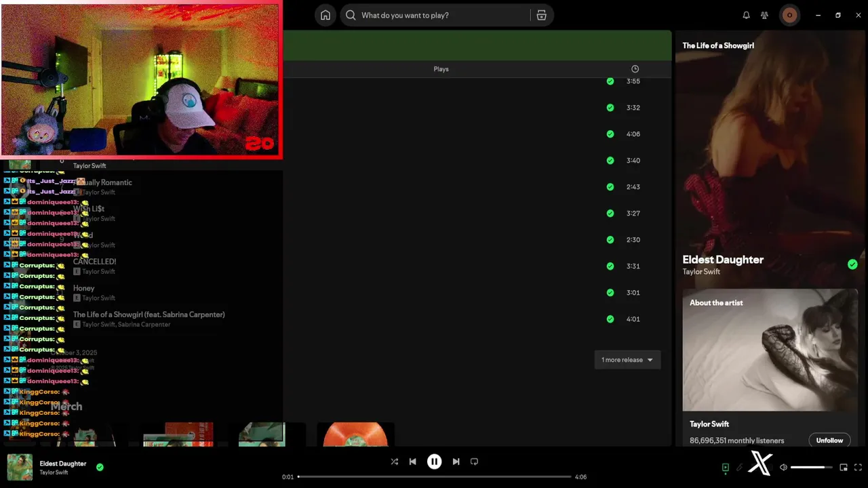Toggle saved checkmark on the 3:01 track
The width and height of the screenshot is (868, 488).
tap(610, 293)
